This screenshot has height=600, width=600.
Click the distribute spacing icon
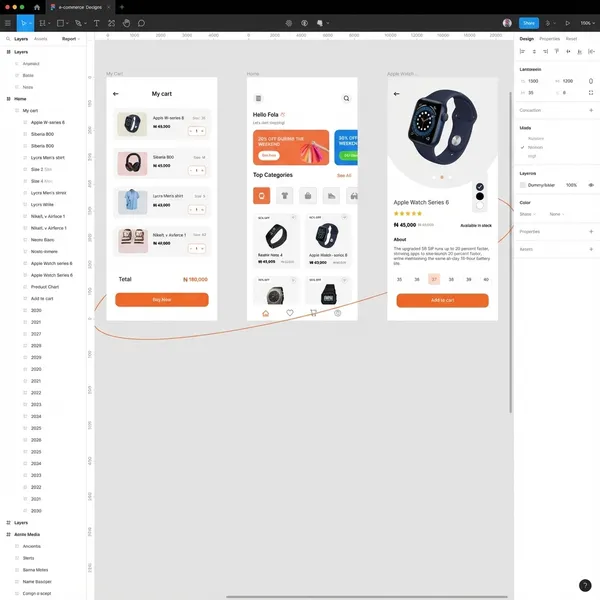tap(591, 51)
